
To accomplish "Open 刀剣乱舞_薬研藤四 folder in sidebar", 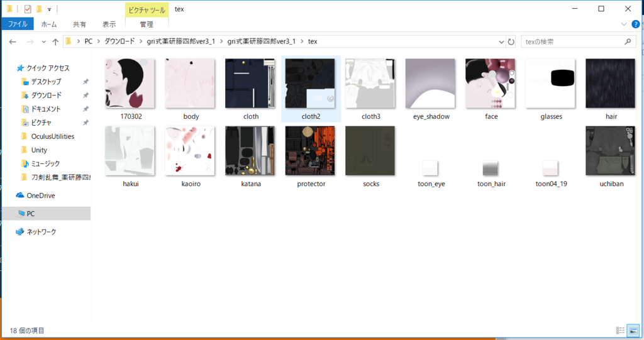I will tap(61, 177).
